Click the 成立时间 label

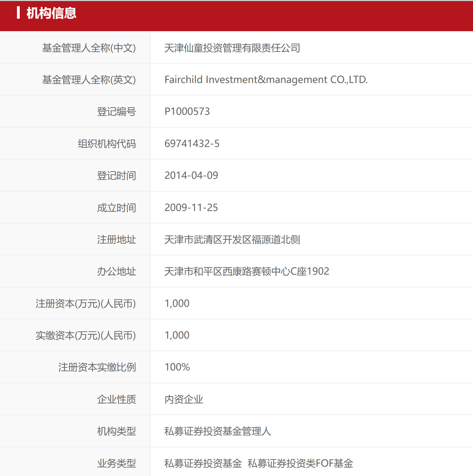click(116, 208)
